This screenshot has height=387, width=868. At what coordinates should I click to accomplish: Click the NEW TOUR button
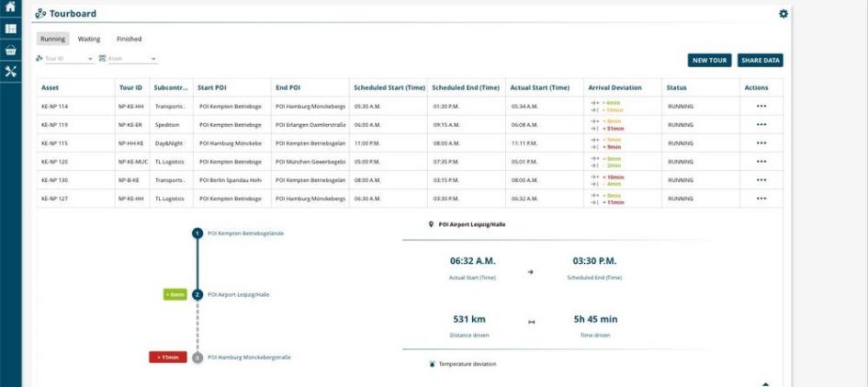click(x=709, y=61)
